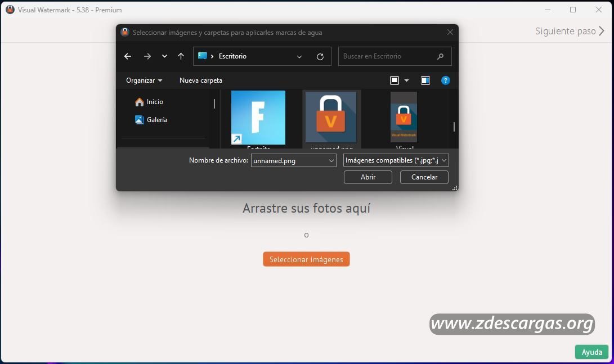Open recent locations chevron next to forward arrow
Viewport: 614px width, 364px height.
click(164, 56)
